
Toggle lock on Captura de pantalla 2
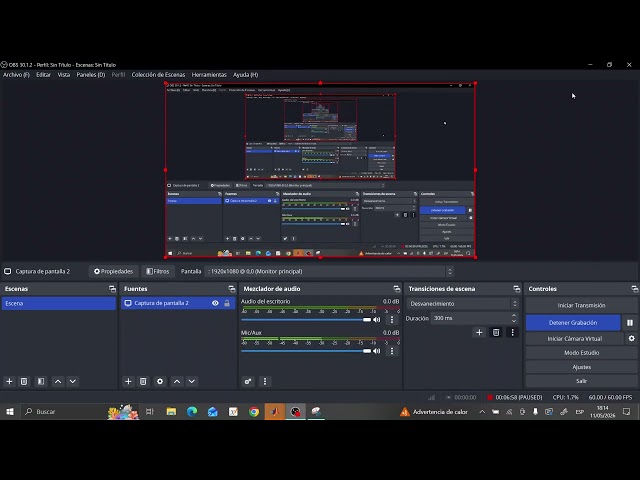pos(227,303)
